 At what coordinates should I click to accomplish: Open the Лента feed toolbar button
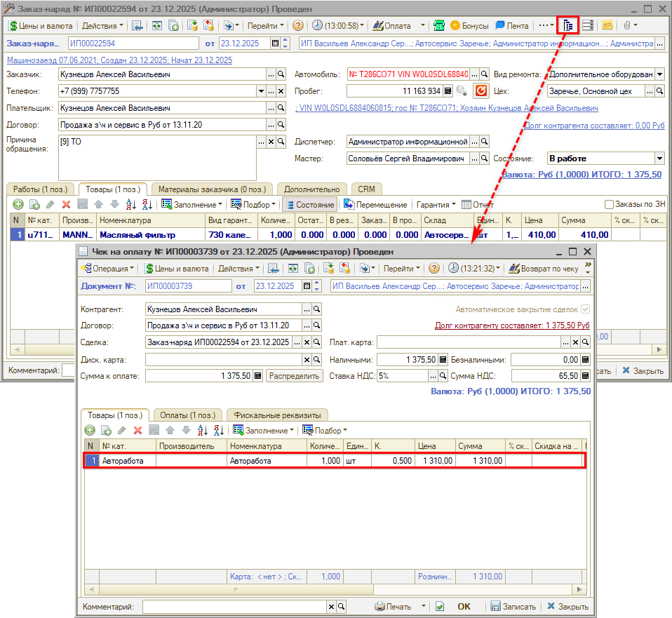click(x=511, y=25)
